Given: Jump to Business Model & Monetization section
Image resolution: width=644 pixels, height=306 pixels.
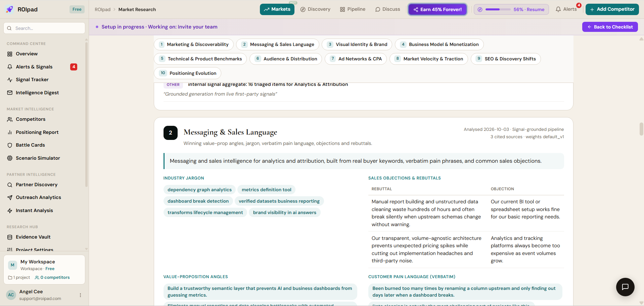Looking at the screenshot, I should [x=439, y=44].
